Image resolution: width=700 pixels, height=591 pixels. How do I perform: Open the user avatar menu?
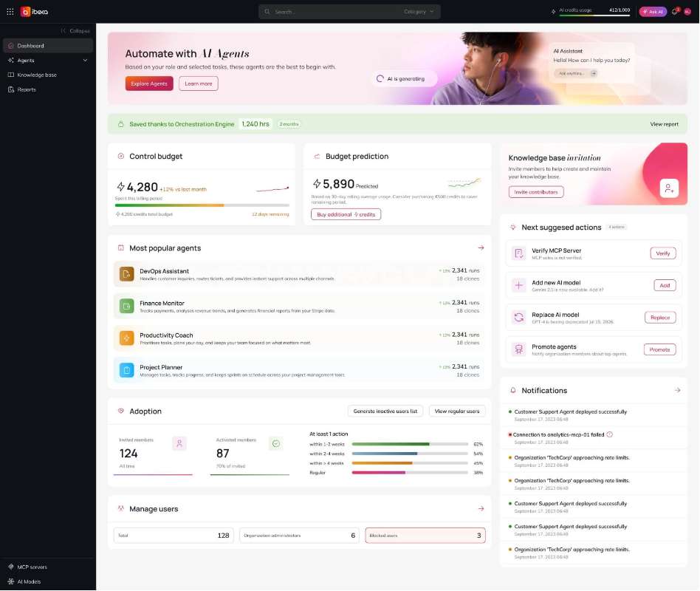(688, 12)
